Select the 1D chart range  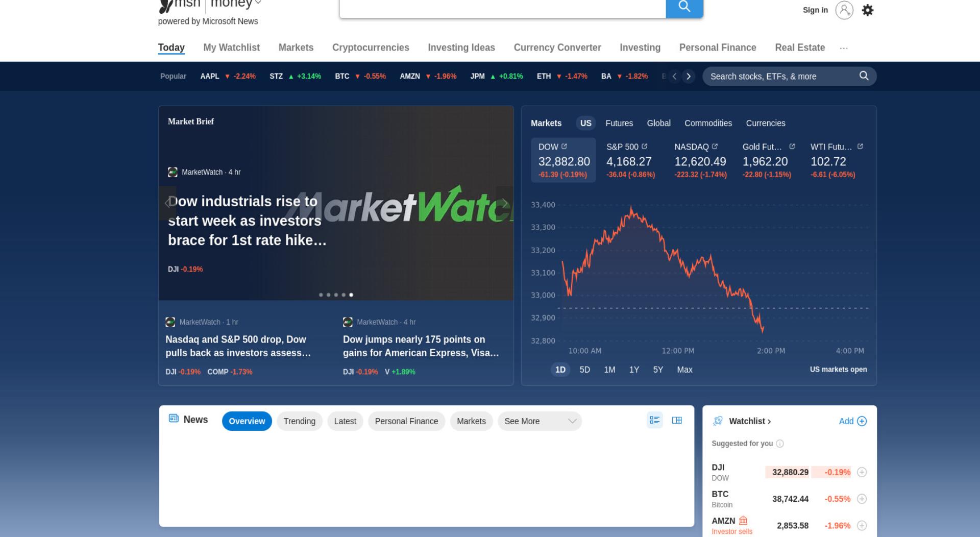point(560,370)
